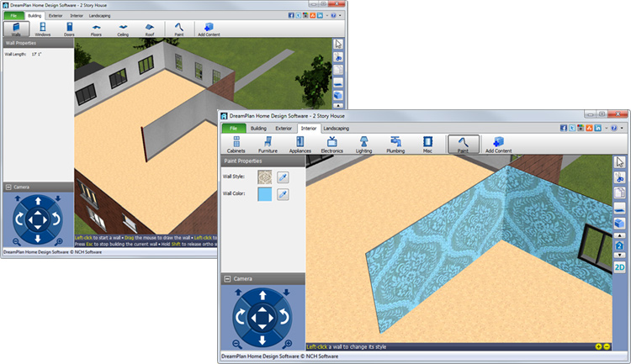Rotate camera counterclockwise in front window
The image size is (631, 364).
[284, 317]
